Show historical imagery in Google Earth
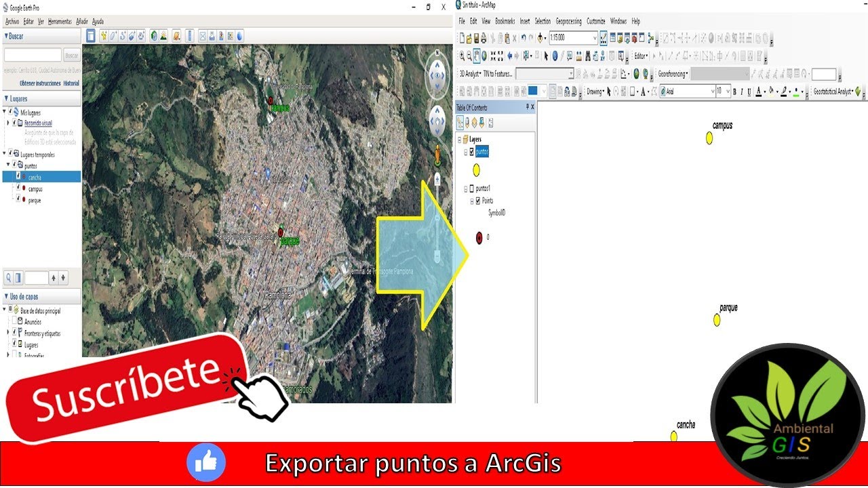Screen dimensions: 868x488 pyautogui.click(x=154, y=36)
